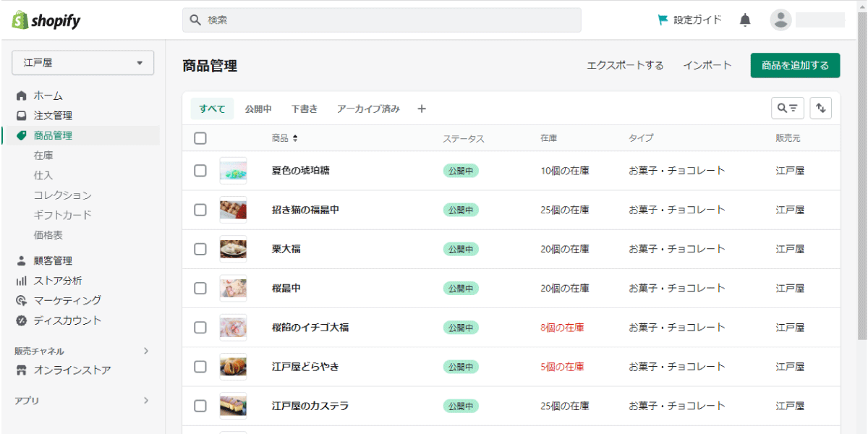Open 価格表 in the sidebar
This screenshot has height=434, width=868.
point(48,235)
